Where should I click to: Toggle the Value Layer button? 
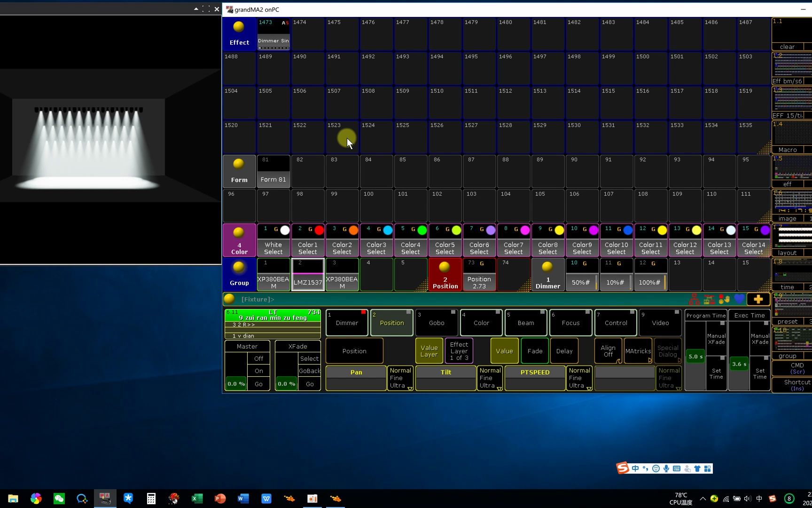[429, 351]
